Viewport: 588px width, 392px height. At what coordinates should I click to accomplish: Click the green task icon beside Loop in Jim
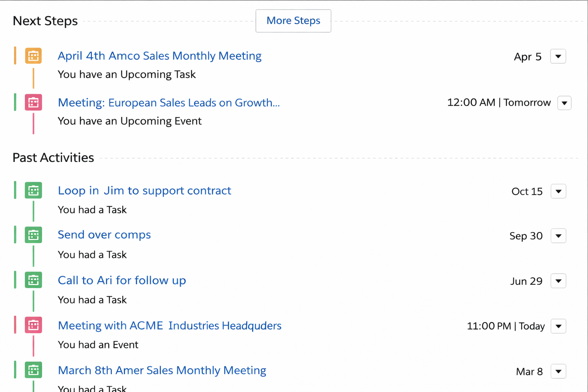tap(33, 191)
